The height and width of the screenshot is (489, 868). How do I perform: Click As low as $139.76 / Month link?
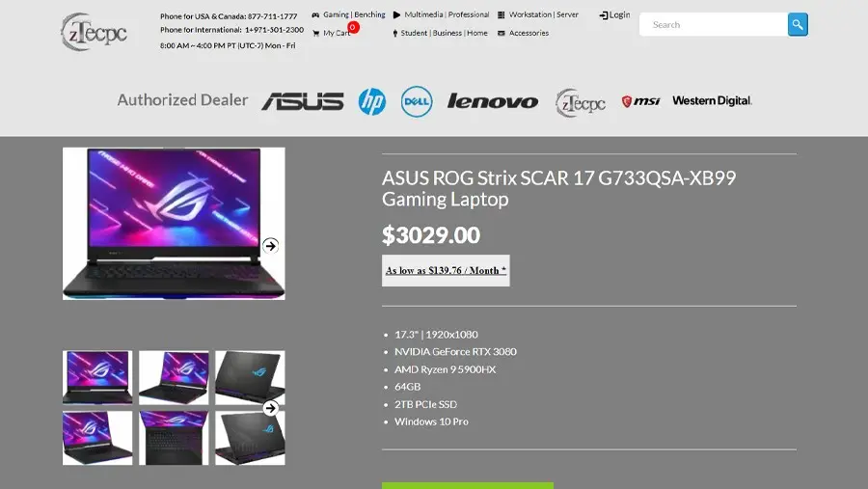(446, 270)
